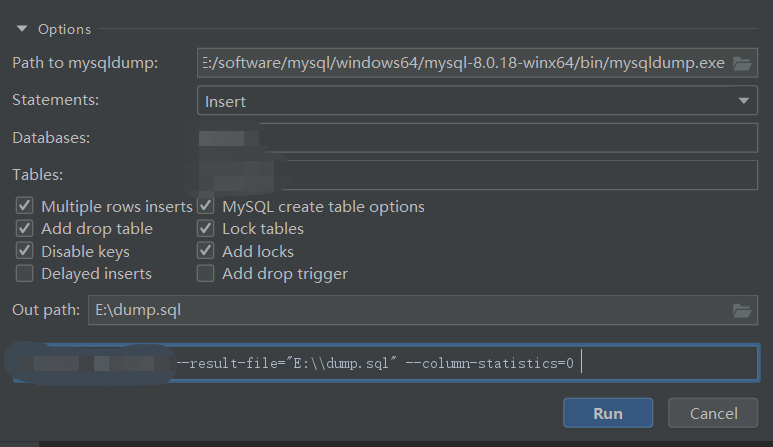Image resolution: width=773 pixels, height=447 pixels.
Task: Enable Add drop trigger checkbox
Action: [x=206, y=273]
